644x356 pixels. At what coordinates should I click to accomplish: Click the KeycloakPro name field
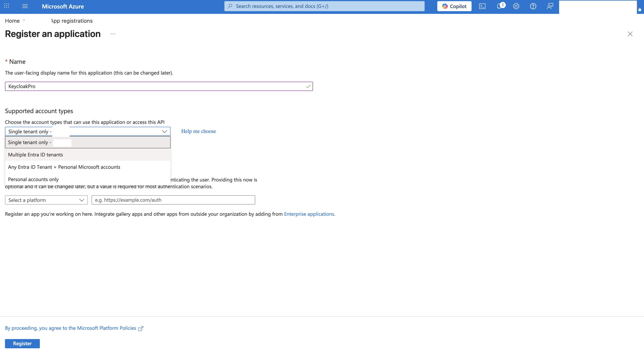point(159,86)
